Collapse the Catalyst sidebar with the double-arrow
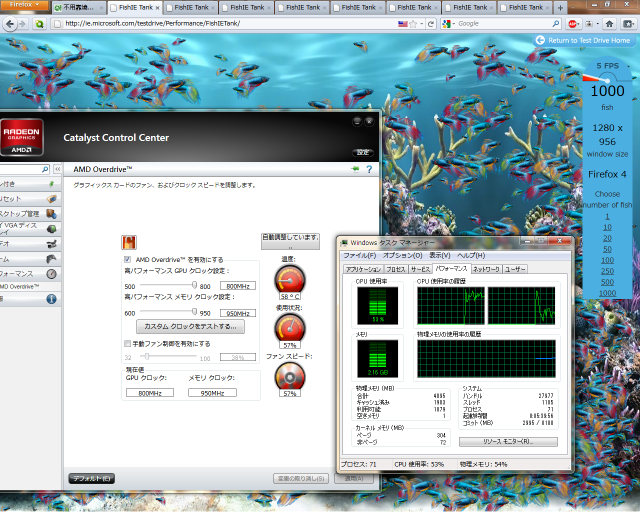This screenshot has width=640, height=512. (58, 169)
